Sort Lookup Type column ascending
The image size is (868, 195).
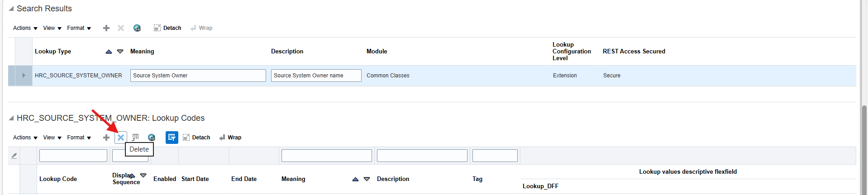pos(109,52)
